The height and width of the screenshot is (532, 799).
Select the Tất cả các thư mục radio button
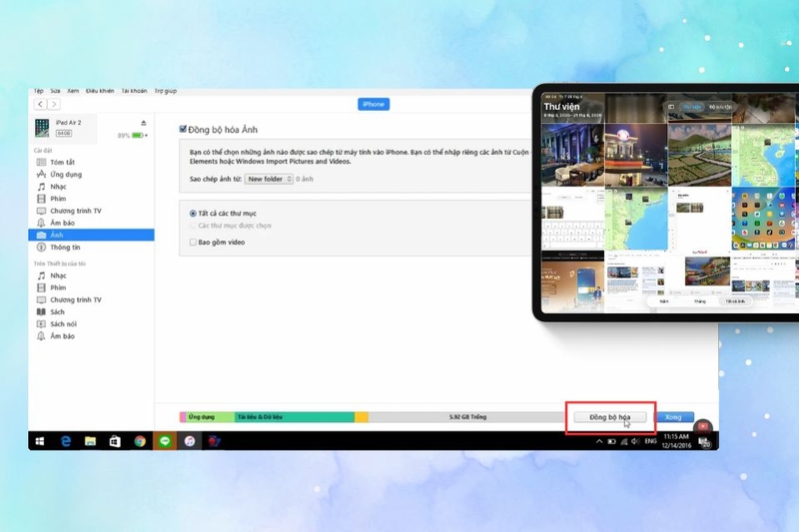click(193, 214)
